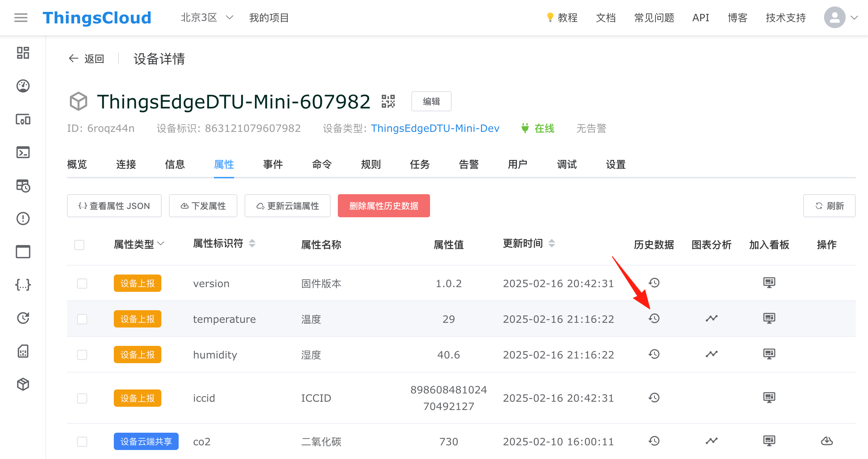Add version attribute to dashboard

769,283
